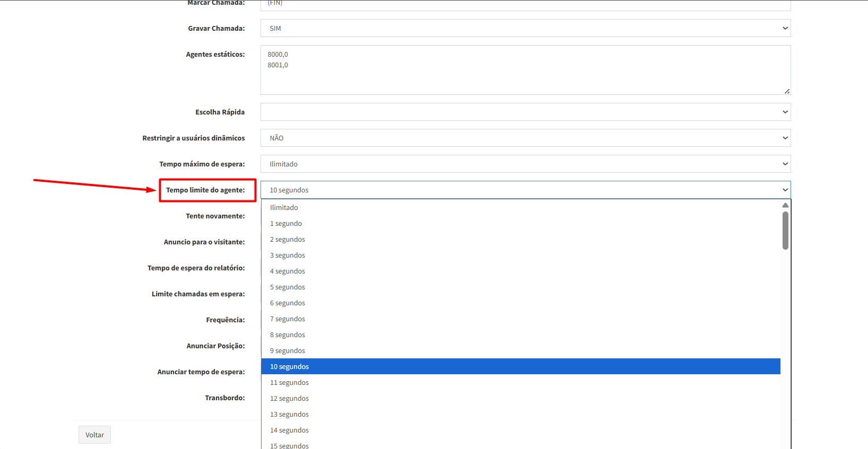Expand the Escolha Rápida dropdown
The height and width of the screenshot is (449, 868).
click(x=525, y=112)
